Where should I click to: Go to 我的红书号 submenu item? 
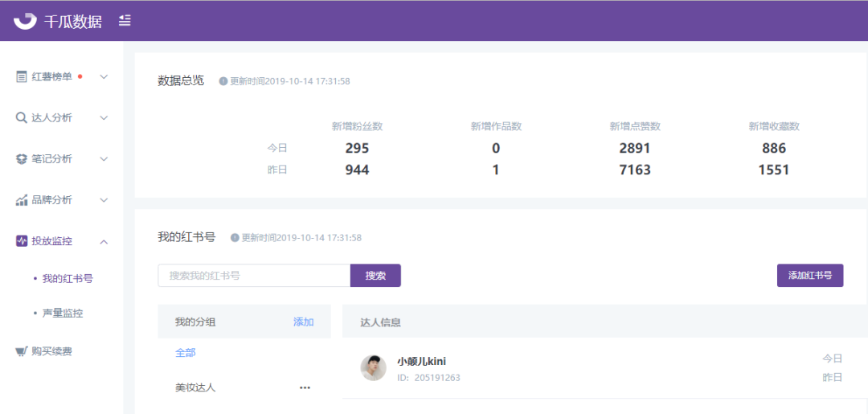[x=67, y=278]
